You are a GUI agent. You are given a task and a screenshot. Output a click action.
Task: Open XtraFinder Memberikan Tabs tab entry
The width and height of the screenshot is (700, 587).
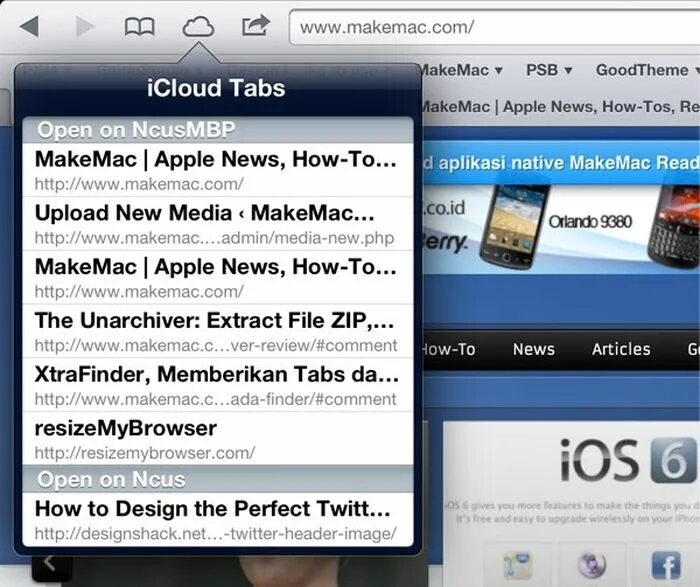[x=218, y=385]
